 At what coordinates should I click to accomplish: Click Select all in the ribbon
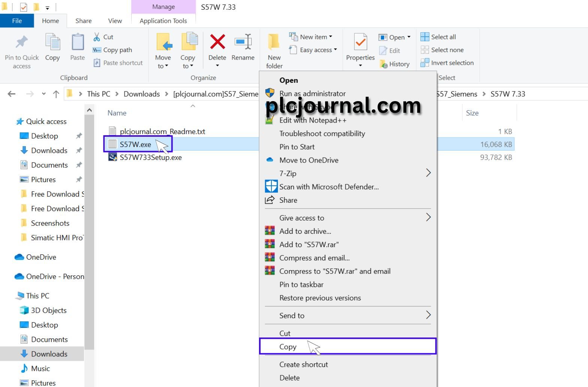pos(438,37)
